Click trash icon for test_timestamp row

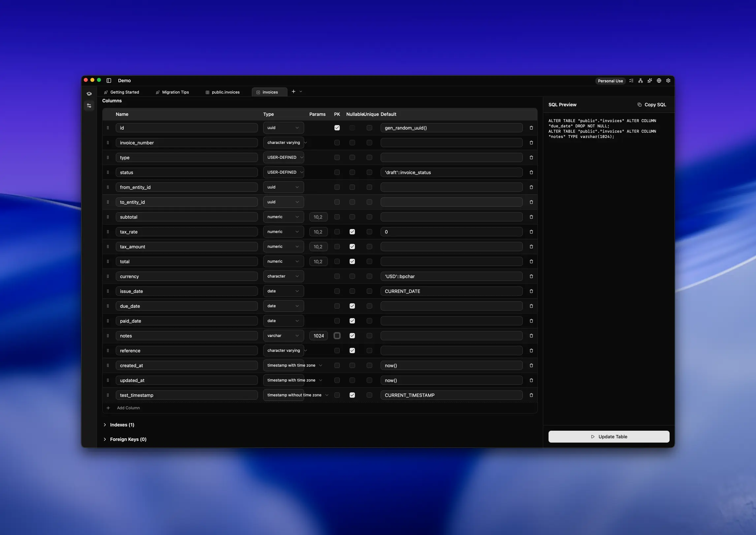(x=531, y=395)
